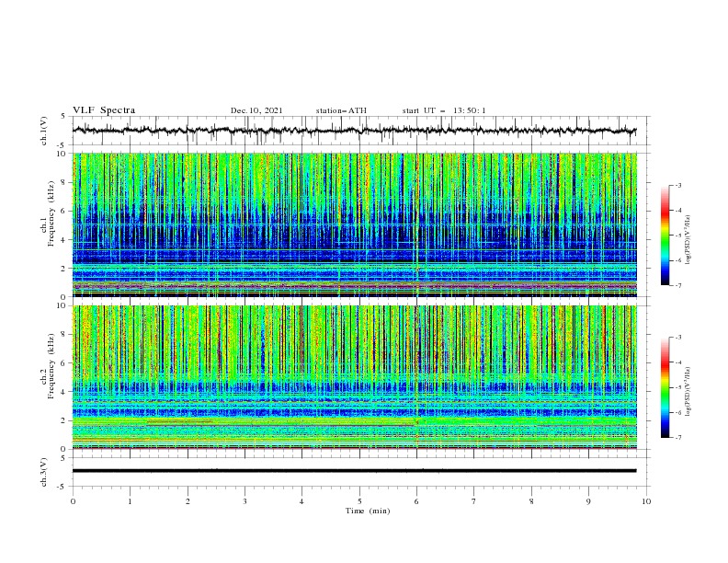This screenshot has height=563, width=728.
Task: Click the "-5" tick on ch.1 colorbar
Action: point(678,236)
